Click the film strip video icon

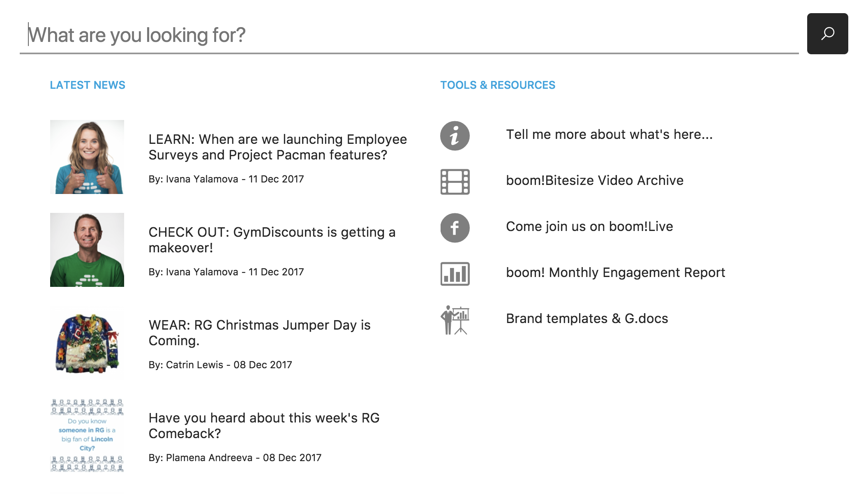tap(455, 182)
